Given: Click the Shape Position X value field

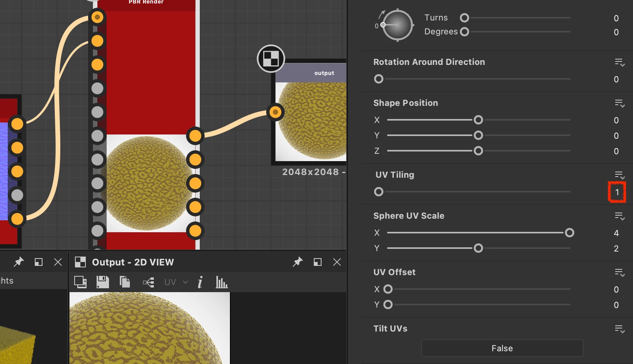Looking at the screenshot, I should (x=616, y=120).
